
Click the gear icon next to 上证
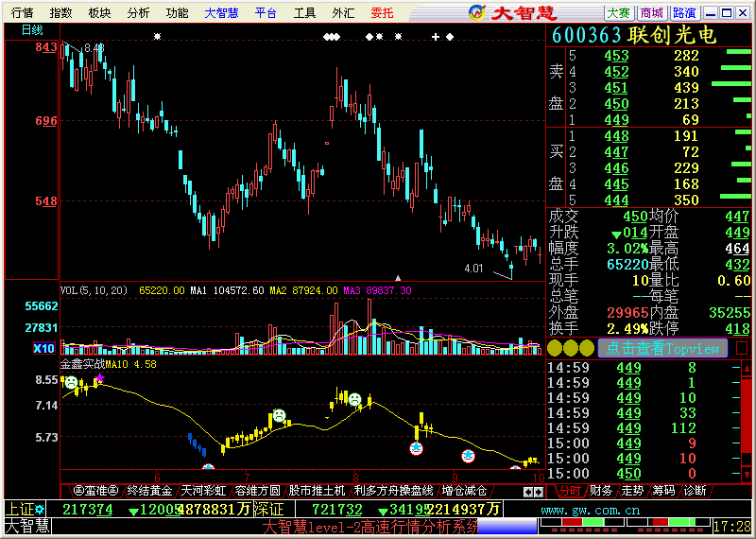tap(40, 509)
